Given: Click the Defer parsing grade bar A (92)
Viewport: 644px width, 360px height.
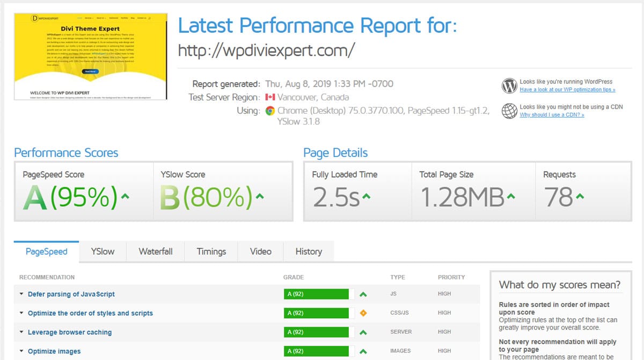Looking at the screenshot, I should point(319,294).
